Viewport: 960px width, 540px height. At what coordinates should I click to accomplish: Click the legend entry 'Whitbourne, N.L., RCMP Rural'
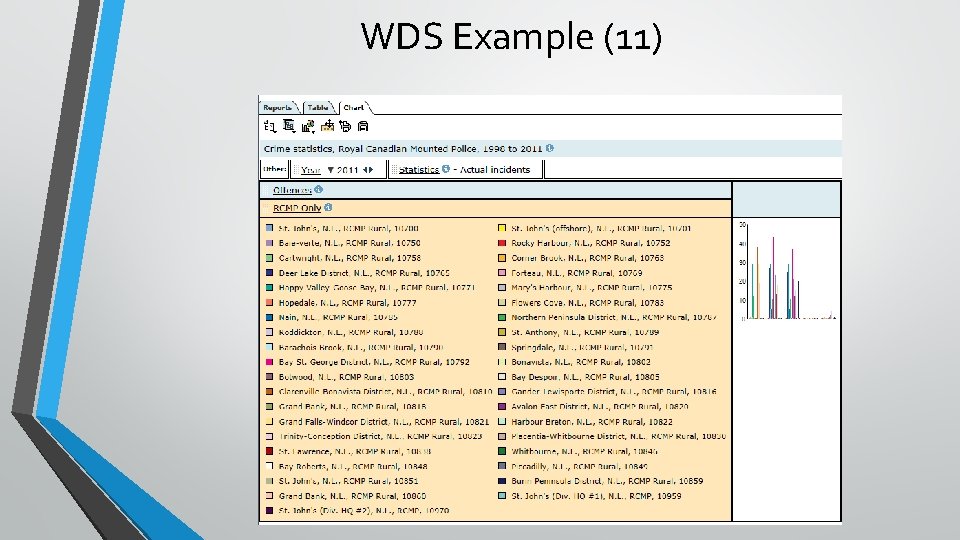pos(585,451)
